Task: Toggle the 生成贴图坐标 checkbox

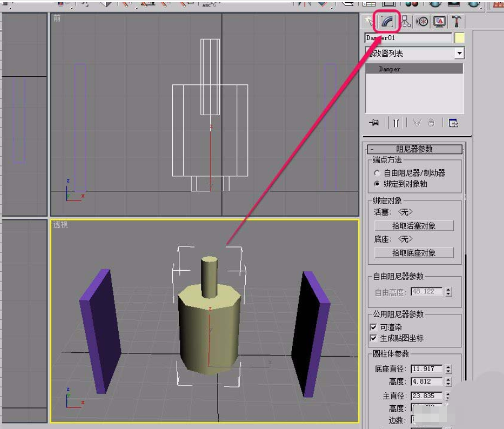Action: point(374,338)
